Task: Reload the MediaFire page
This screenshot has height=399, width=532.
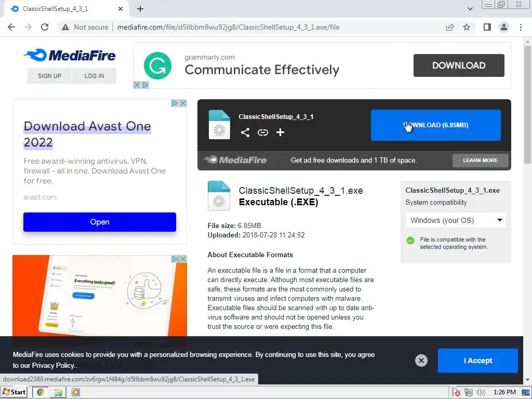Action: tap(45, 27)
